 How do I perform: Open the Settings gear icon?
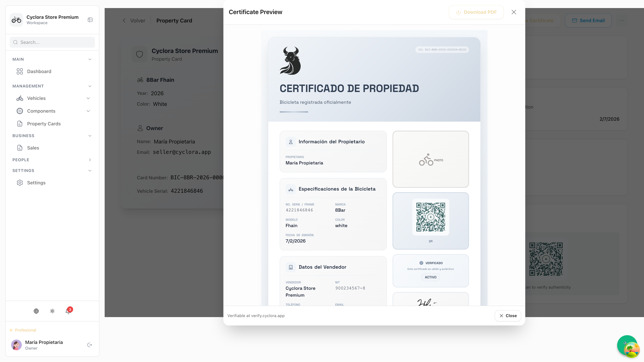[x=20, y=183]
